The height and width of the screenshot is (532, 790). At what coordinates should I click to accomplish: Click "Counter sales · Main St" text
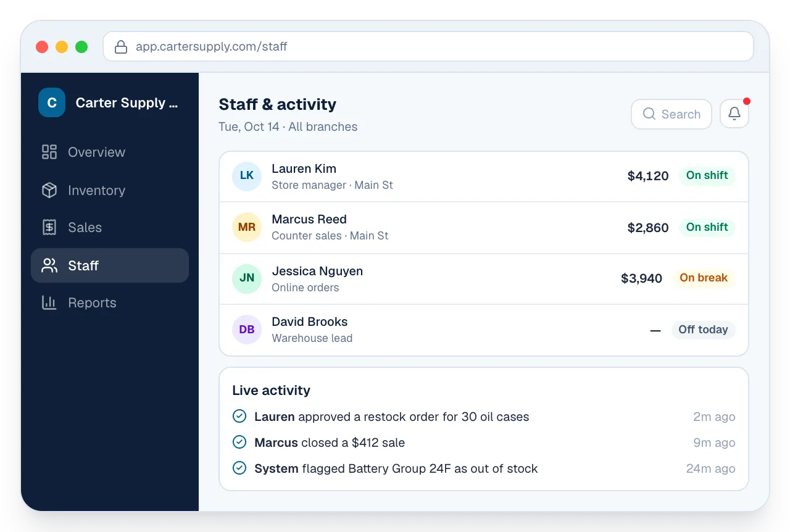(x=330, y=236)
